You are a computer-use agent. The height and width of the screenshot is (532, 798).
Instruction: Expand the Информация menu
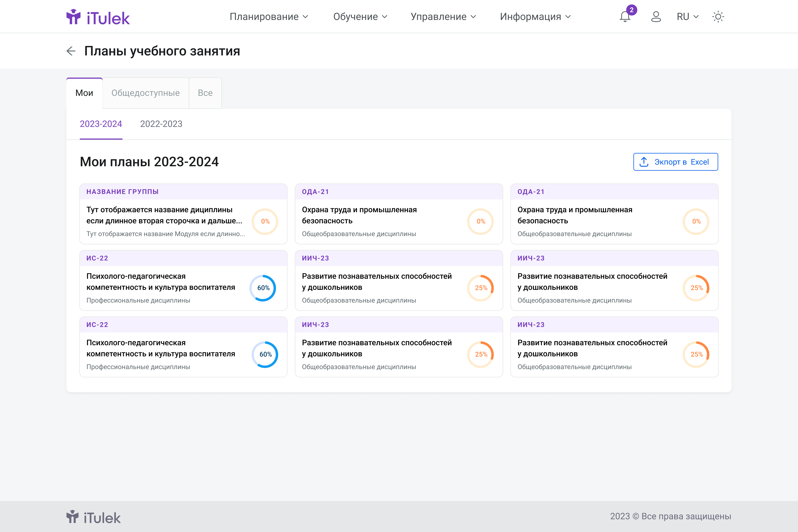[x=535, y=17]
